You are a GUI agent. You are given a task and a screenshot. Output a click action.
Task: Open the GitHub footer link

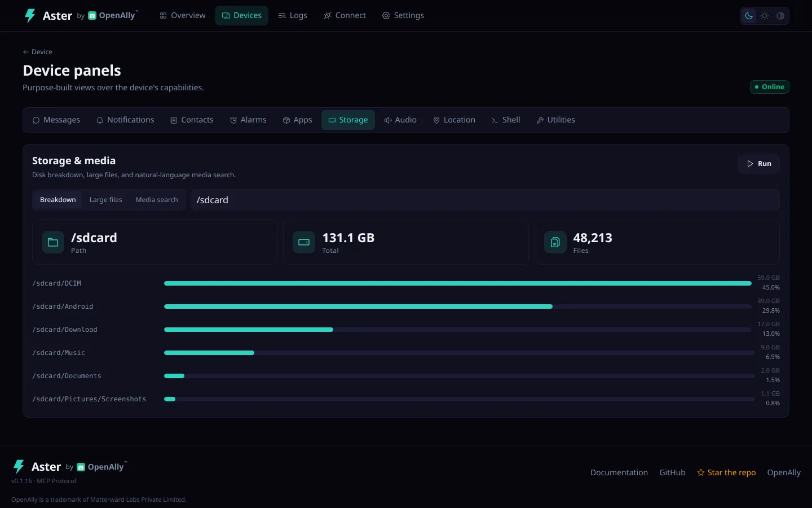(673, 472)
